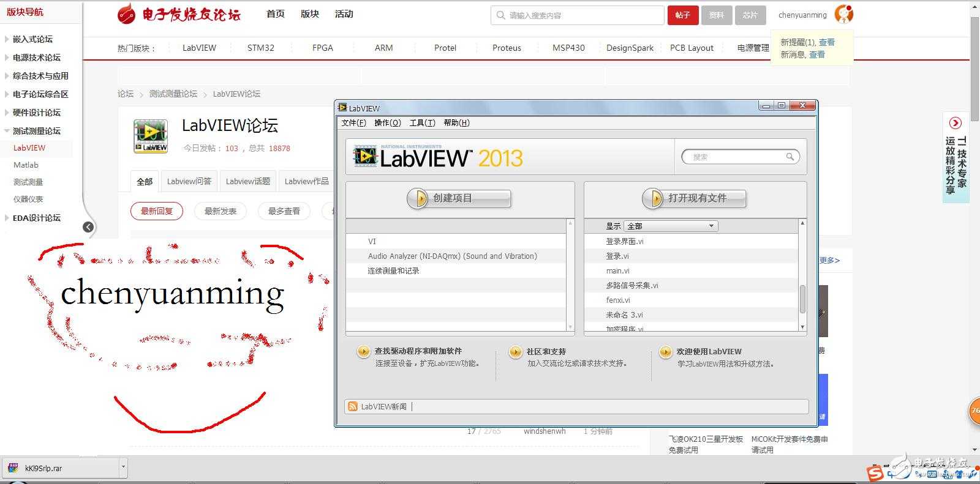This screenshot has height=484, width=980.
Task: Open the 操作(O) menu in LabVIEW
Action: 388,123
